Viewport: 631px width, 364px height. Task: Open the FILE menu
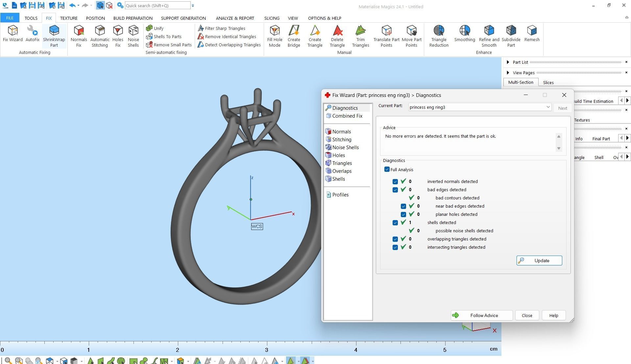click(x=10, y=18)
